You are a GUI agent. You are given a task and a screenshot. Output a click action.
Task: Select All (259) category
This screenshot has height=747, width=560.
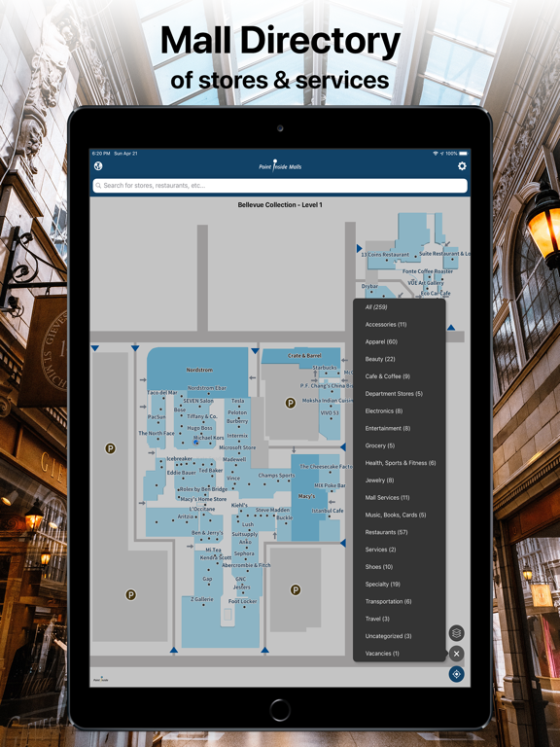pyautogui.click(x=376, y=307)
